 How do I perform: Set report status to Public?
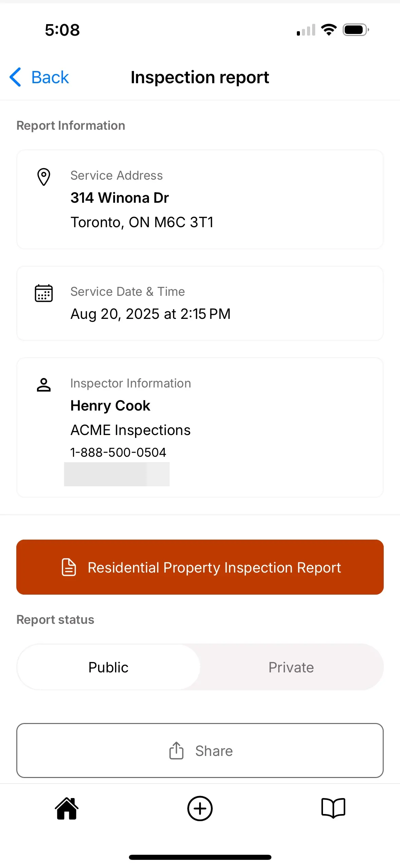click(108, 667)
